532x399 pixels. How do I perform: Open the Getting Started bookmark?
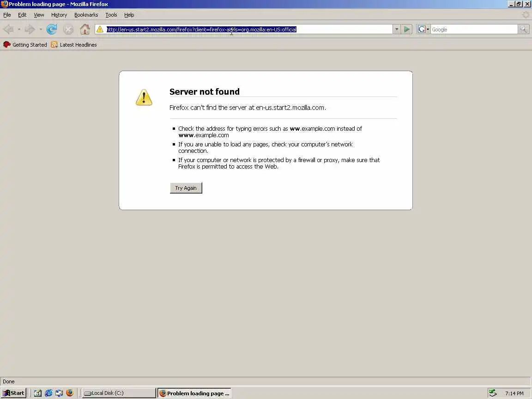[25, 45]
